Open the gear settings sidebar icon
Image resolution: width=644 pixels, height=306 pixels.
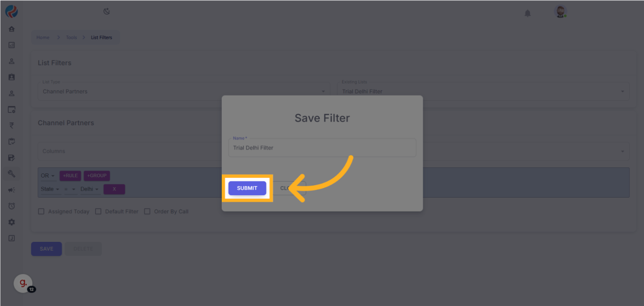coord(12,222)
